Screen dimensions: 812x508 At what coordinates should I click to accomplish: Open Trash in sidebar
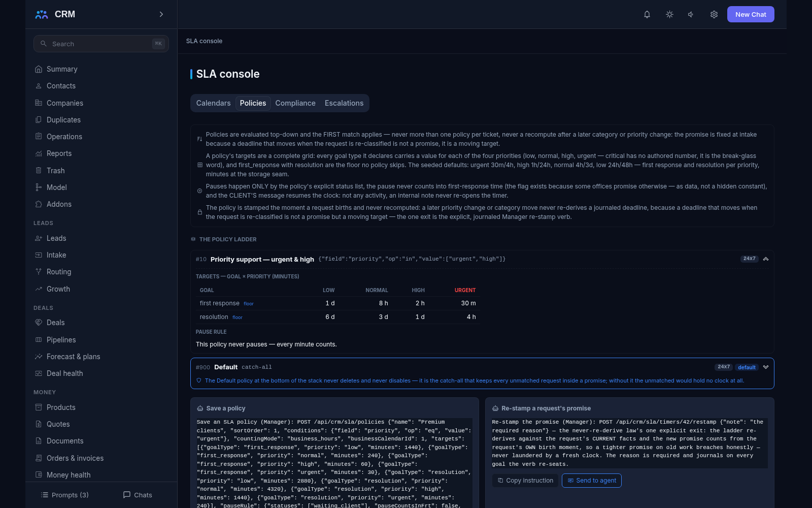click(101, 171)
